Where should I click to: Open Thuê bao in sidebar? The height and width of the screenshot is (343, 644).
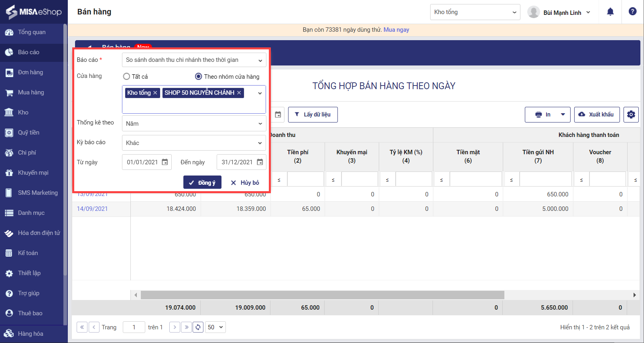[x=32, y=313]
